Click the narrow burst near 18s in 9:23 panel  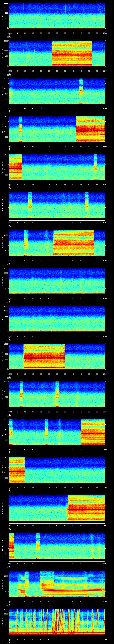point(38,546)
